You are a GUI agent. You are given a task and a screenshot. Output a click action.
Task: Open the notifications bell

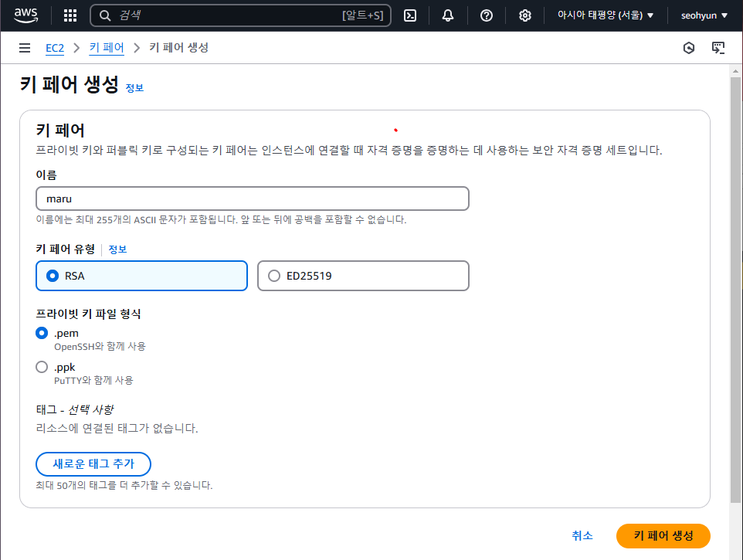[x=448, y=15]
